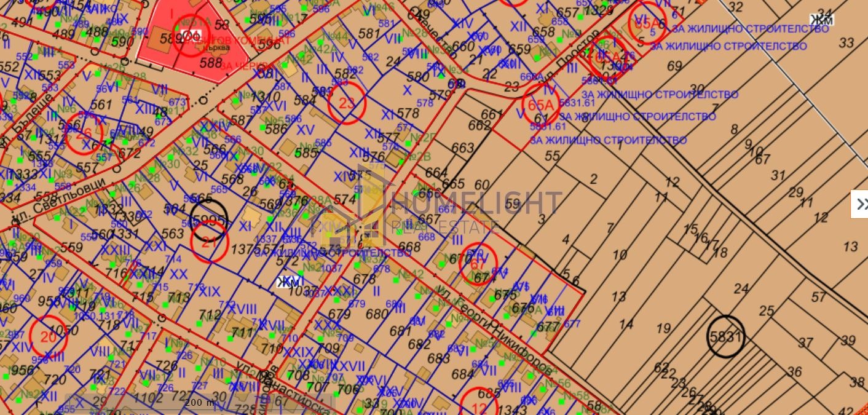The width and height of the screenshot is (868, 415).
Task: Click the red circle marker 23
Action: pyautogui.click(x=347, y=103)
